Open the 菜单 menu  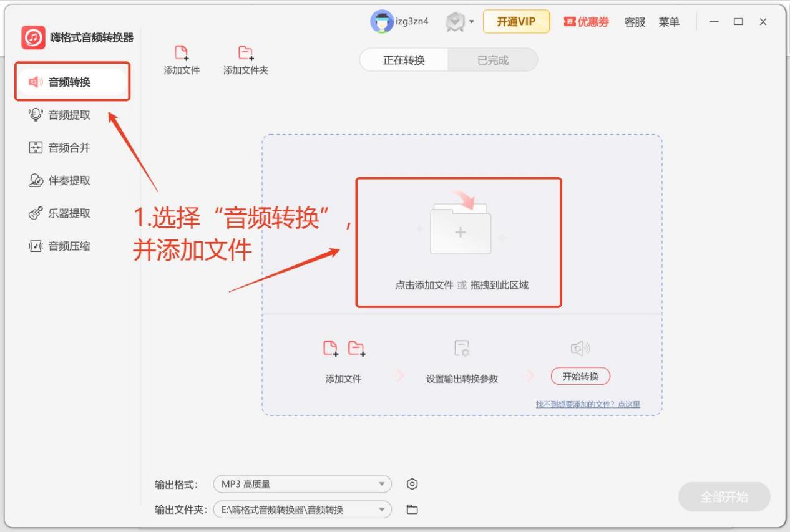[x=669, y=22]
